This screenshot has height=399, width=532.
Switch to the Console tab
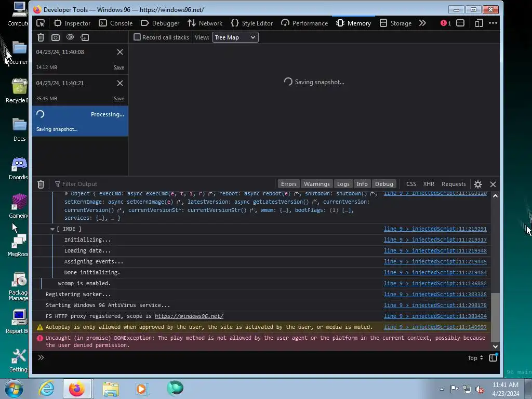(116, 23)
